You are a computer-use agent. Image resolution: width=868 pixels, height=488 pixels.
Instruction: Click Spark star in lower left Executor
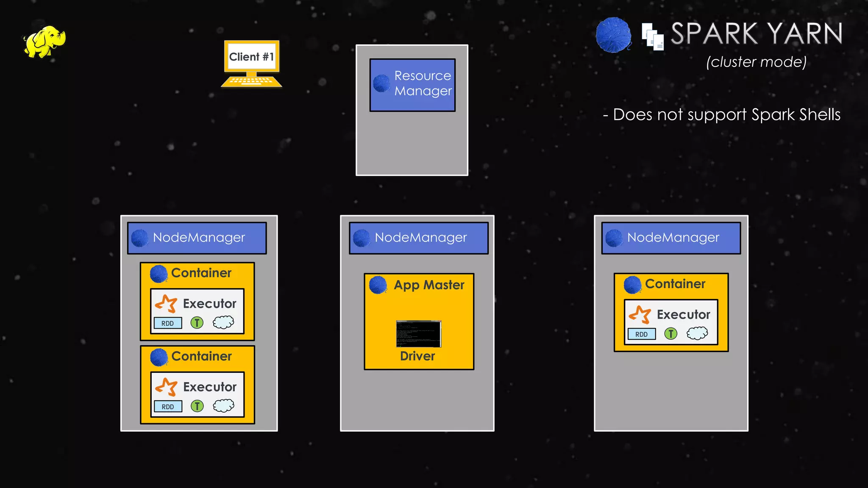pos(166,387)
